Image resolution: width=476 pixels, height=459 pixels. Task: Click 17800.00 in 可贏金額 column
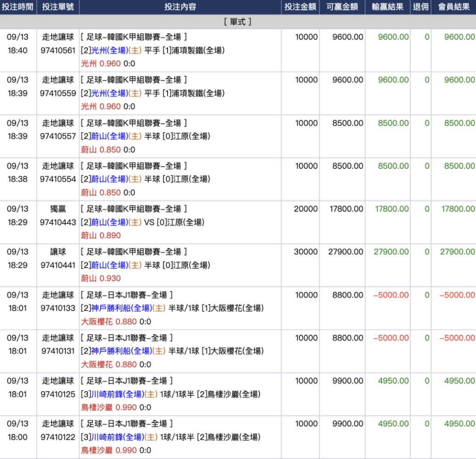pyautogui.click(x=347, y=209)
